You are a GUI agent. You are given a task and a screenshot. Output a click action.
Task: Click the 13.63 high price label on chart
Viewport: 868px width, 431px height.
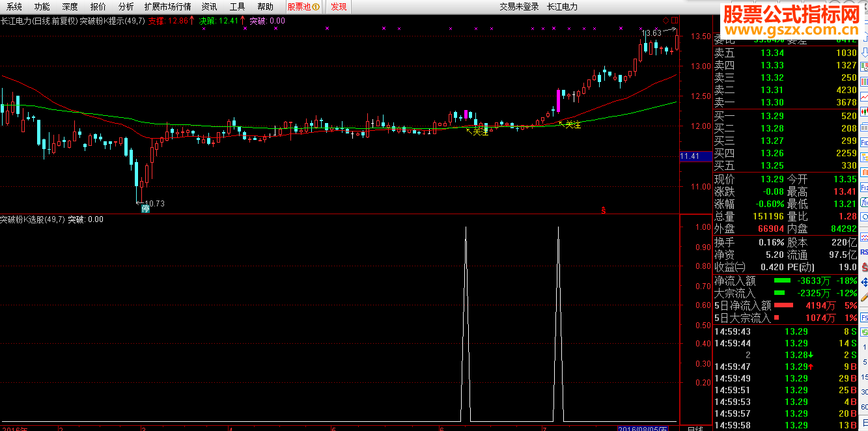click(652, 33)
